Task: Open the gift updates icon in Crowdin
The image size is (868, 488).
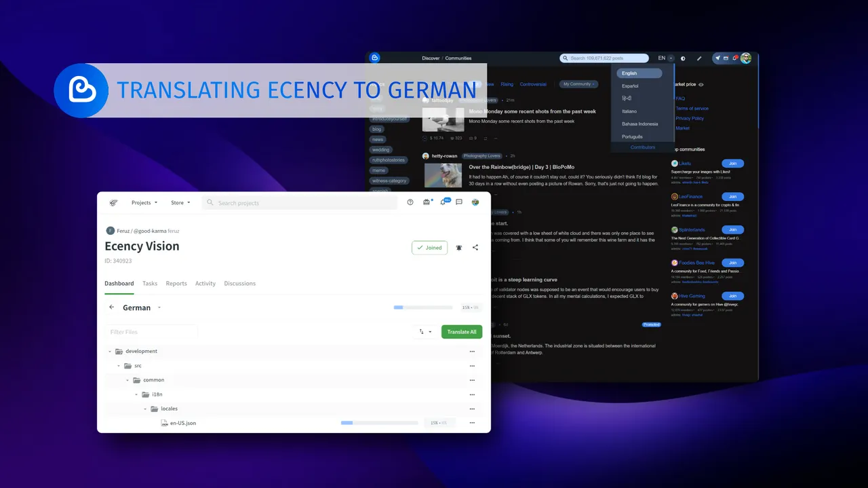Action: (x=427, y=202)
